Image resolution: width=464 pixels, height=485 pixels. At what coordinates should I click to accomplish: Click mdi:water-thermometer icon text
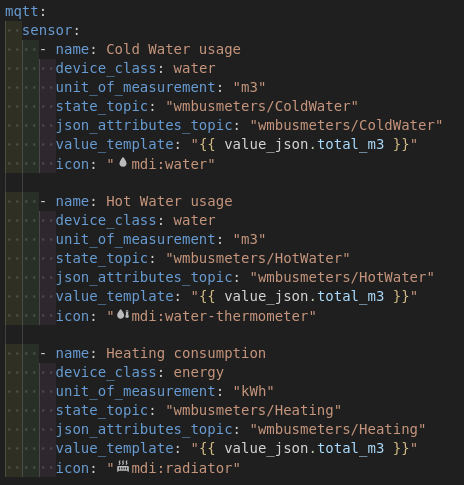[x=219, y=316]
